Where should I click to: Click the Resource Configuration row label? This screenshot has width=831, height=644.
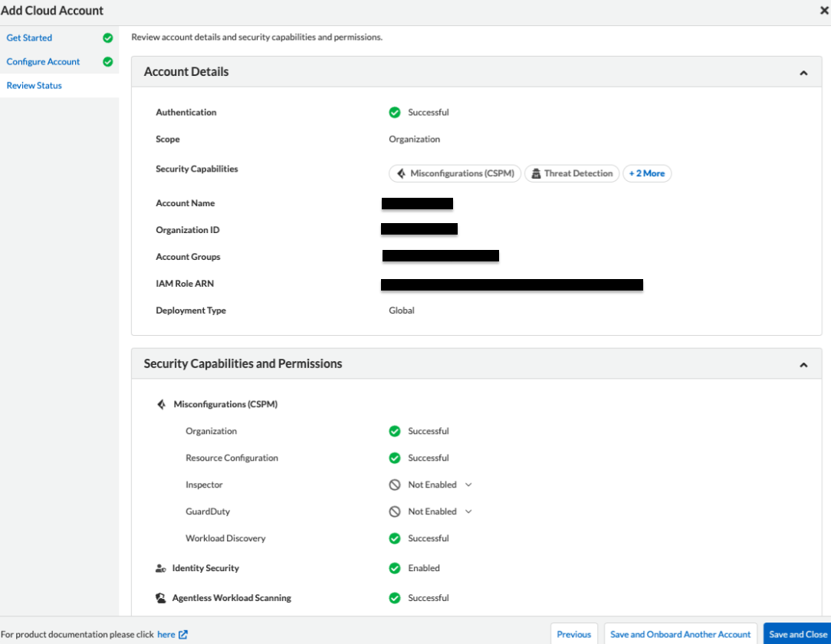(x=232, y=458)
